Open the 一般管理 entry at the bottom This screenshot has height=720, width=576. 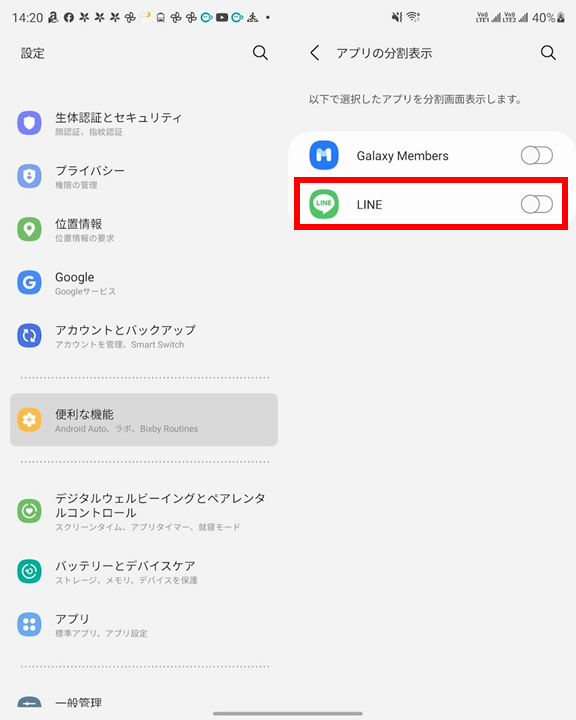click(x=144, y=703)
